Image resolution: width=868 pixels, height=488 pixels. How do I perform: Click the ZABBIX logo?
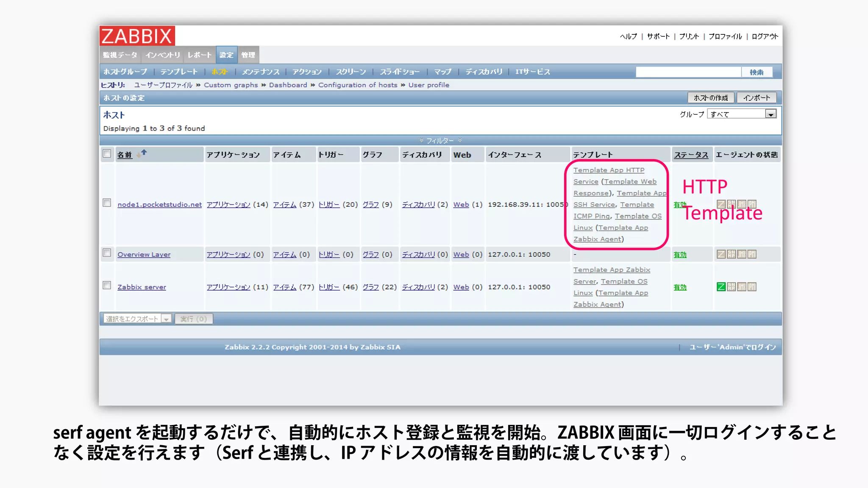click(x=137, y=36)
